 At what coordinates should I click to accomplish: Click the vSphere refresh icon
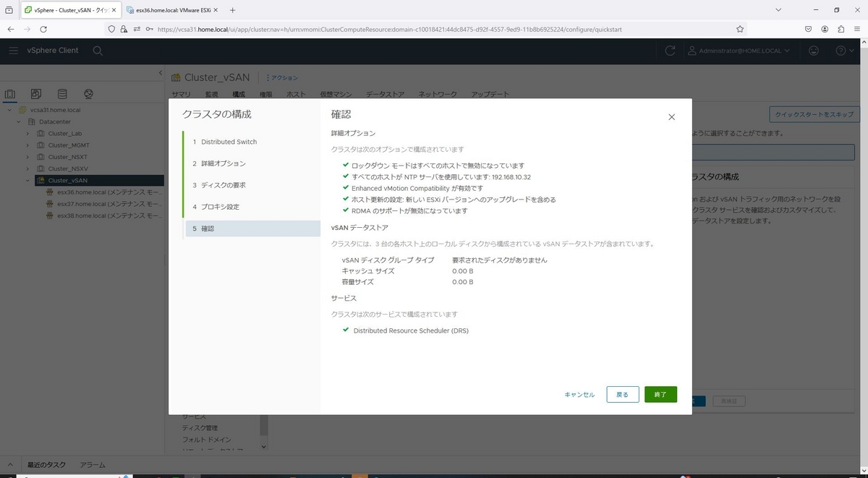(x=670, y=51)
